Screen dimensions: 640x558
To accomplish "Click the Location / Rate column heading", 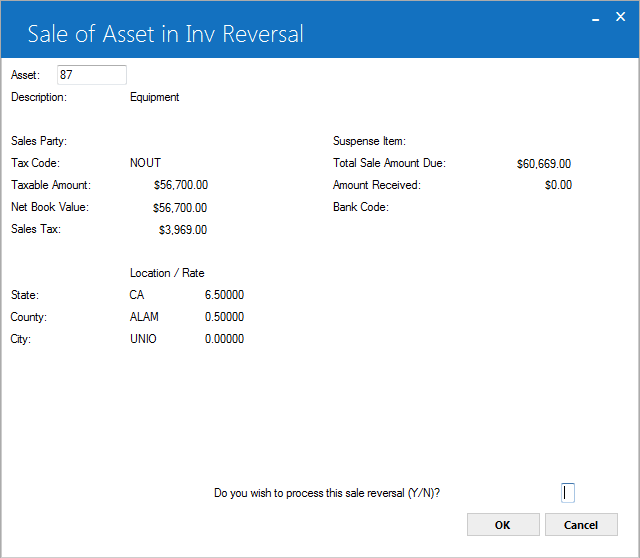I will tap(167, 273).
